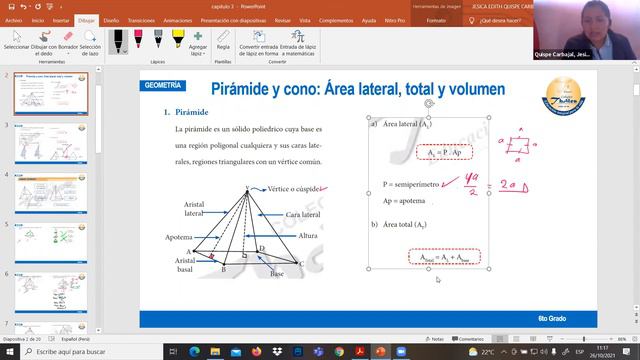This screenshot has width=640, height=360.
Task: Expand the black pen options arrow
Action: (x=124, y=51)
